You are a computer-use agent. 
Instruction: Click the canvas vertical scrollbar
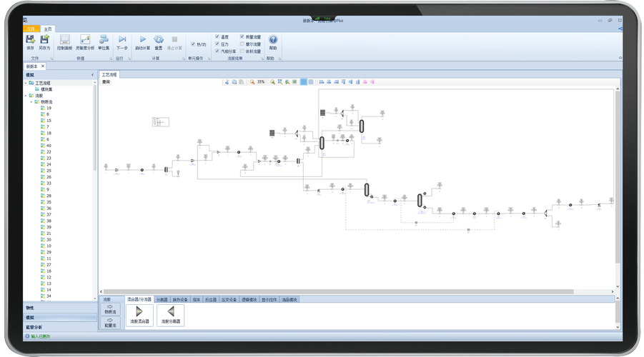[618, 177]
